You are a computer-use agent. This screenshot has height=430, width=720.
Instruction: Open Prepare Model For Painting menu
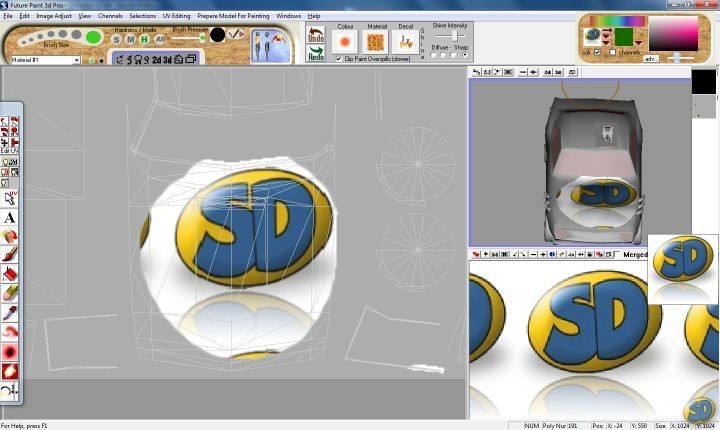click(233, 16)
